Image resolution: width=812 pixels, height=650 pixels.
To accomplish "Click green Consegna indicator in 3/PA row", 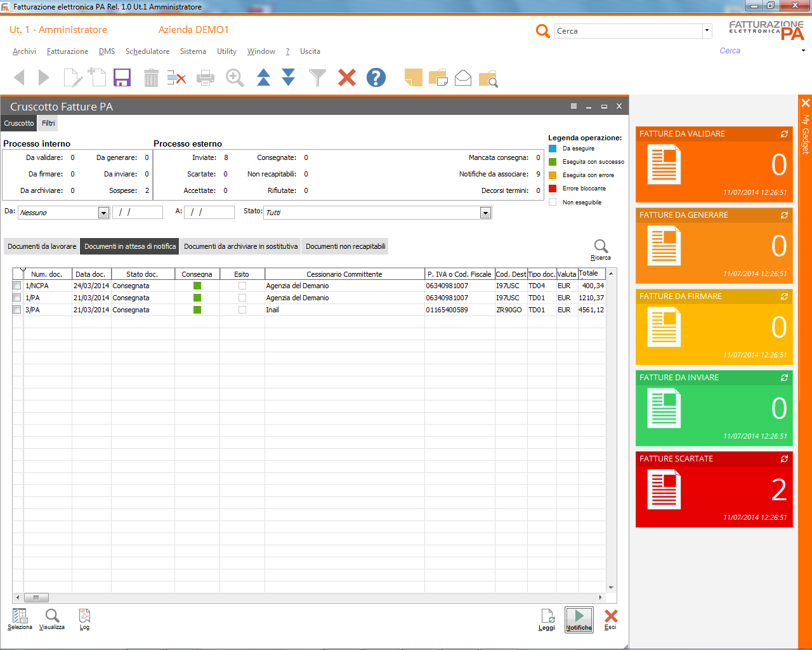I will pyautogui.click(x=197, y=310).
